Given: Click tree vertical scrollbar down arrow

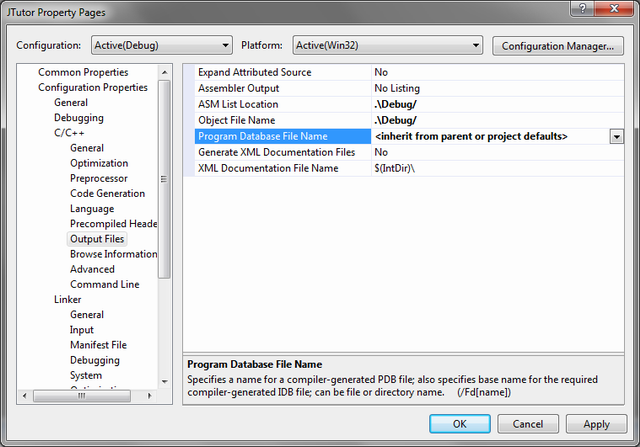Looking at the screenshot, I should (164, 382).
